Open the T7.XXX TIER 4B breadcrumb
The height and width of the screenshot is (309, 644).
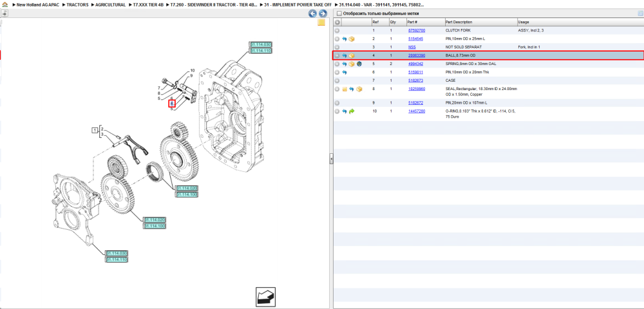click(x=148, y=5)
